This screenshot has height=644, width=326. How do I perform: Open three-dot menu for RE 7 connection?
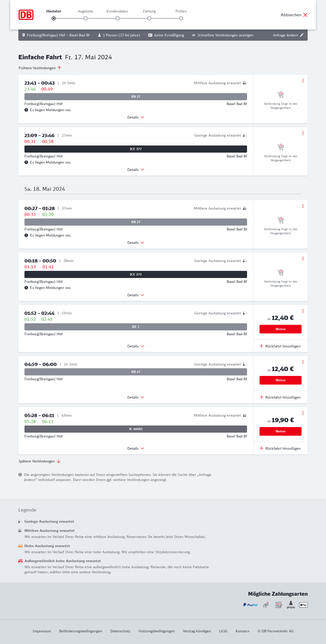tap(303, 311)
